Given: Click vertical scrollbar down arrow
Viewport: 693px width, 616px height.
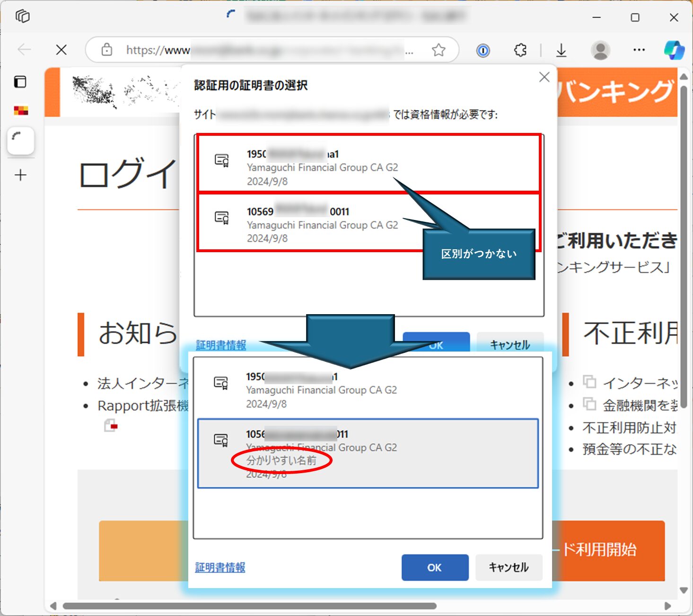Looking at the screenshot, I should (684, 590).
